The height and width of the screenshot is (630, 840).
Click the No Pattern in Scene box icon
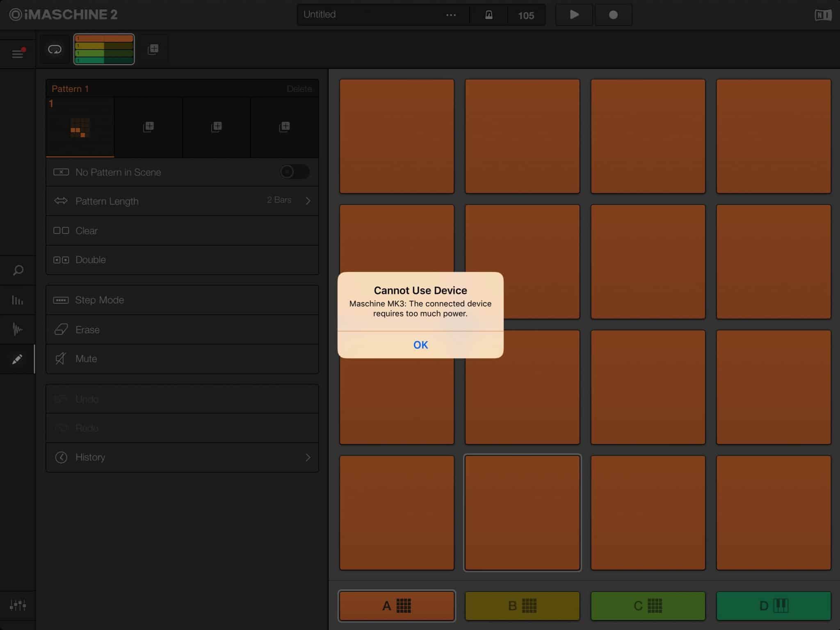click(x=61, y=172)
